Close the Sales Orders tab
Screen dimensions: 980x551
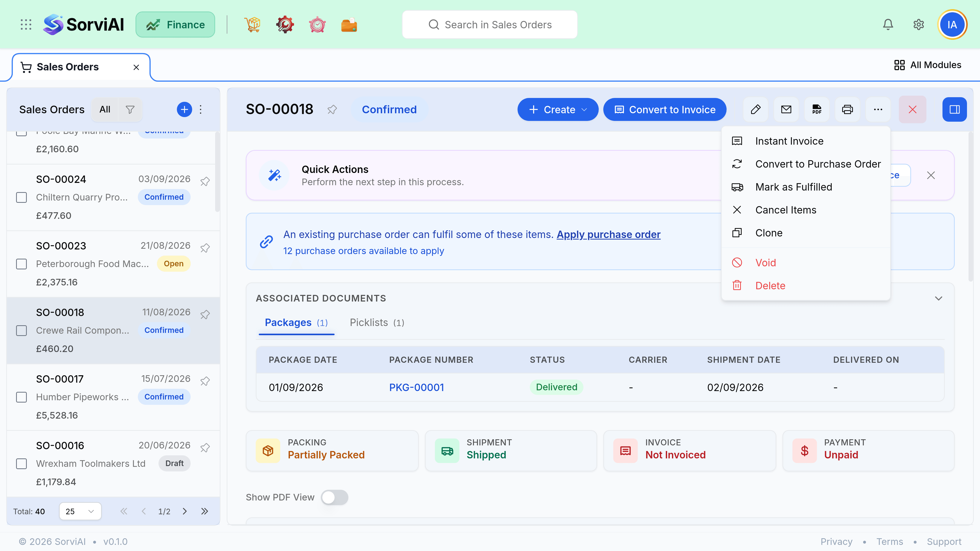[136, 67]
